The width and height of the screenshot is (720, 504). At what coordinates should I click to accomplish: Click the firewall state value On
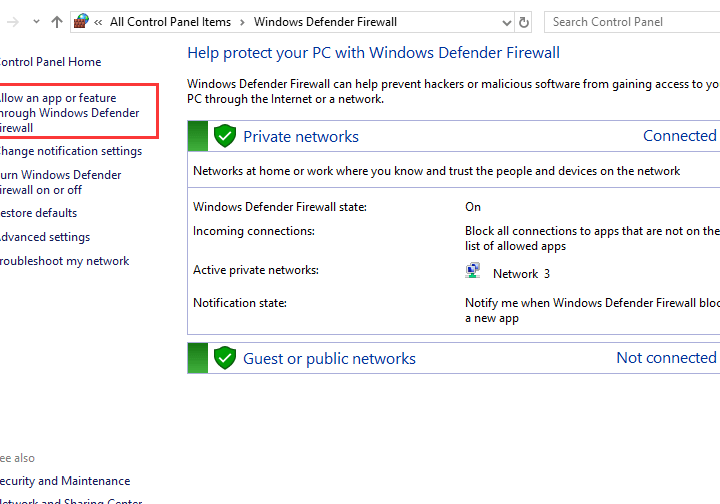[x=472, y=207]
